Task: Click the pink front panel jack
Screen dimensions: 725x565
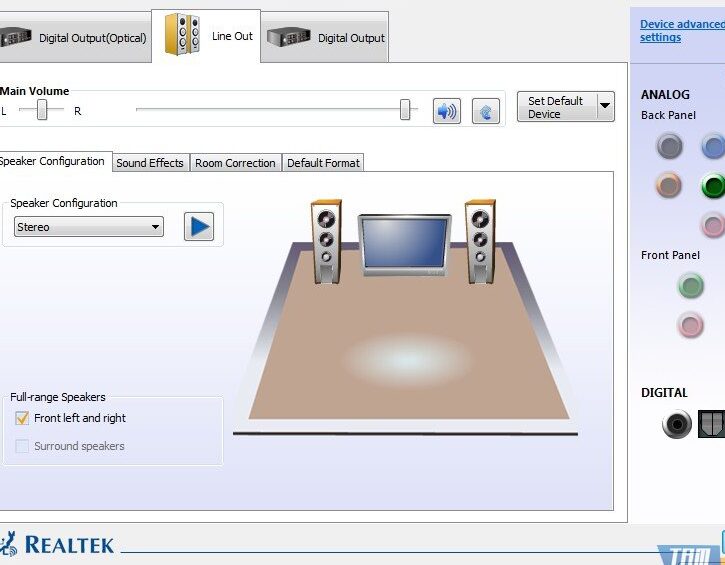Action: pos(690,325)
